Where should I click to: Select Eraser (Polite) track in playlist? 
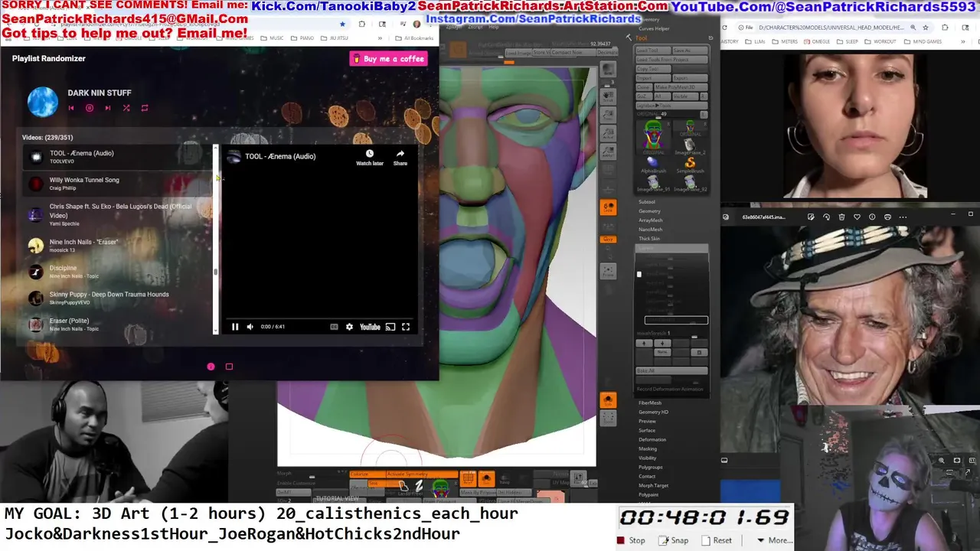[x=117, y=324]
